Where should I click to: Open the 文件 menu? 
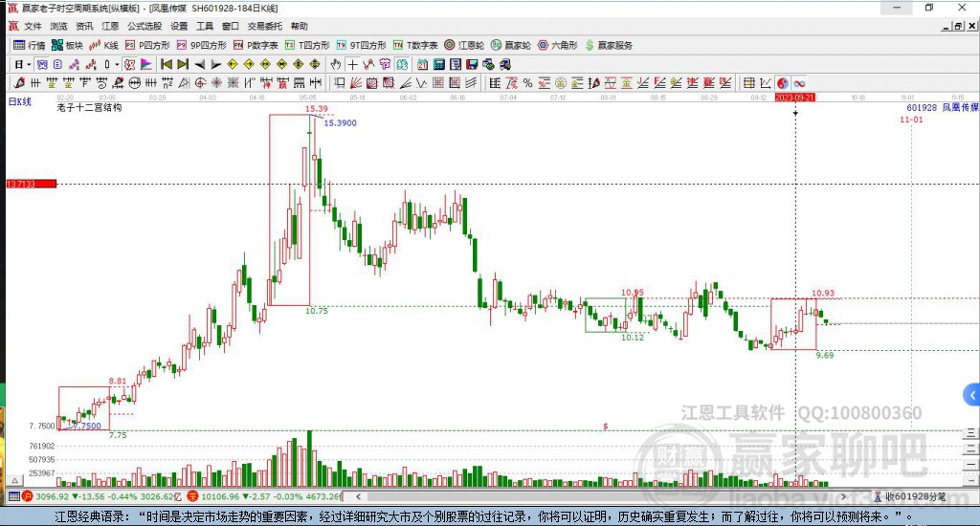[x=33, y=26]
